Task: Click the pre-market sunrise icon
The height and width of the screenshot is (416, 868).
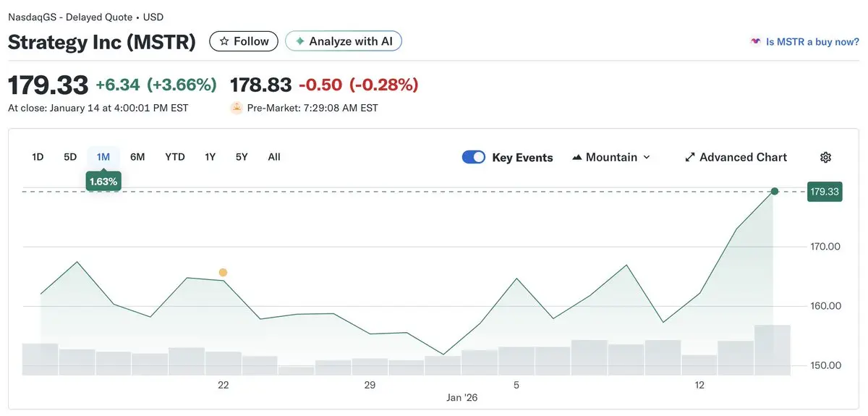Action: [236, 109]
